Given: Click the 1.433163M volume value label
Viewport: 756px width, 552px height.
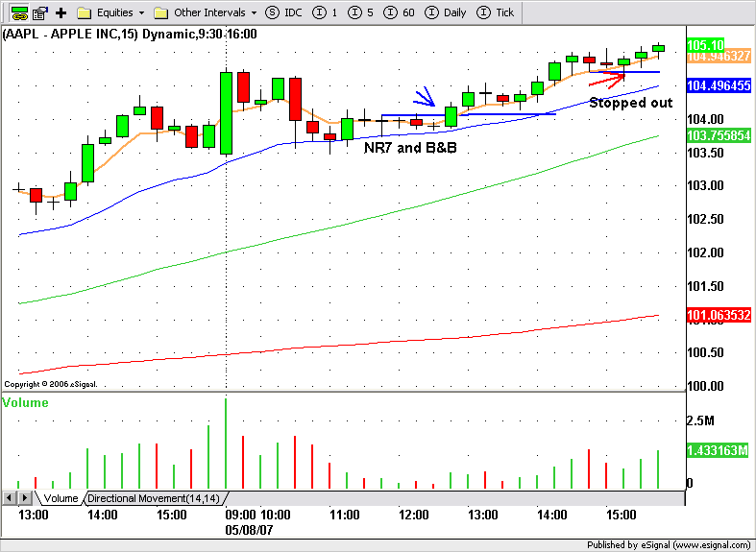Looking at the screenshot, I should [717, 450].
